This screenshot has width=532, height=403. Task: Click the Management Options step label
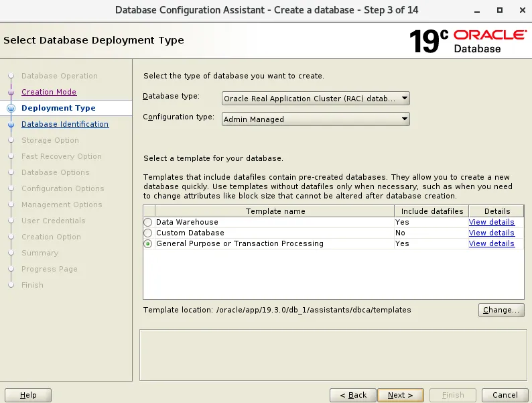point(62,205)
